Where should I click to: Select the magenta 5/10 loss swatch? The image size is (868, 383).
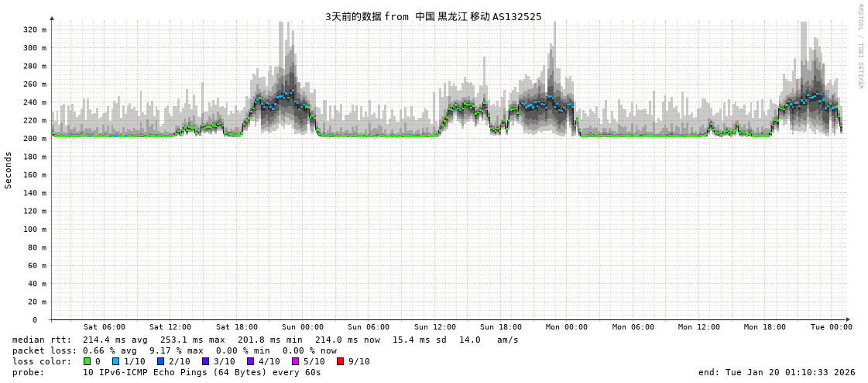pos(295,361)
